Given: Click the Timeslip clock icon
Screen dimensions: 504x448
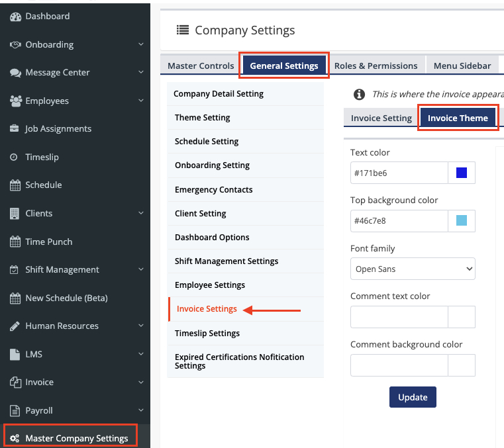Looking at the screenshot, I should (15, 157).
